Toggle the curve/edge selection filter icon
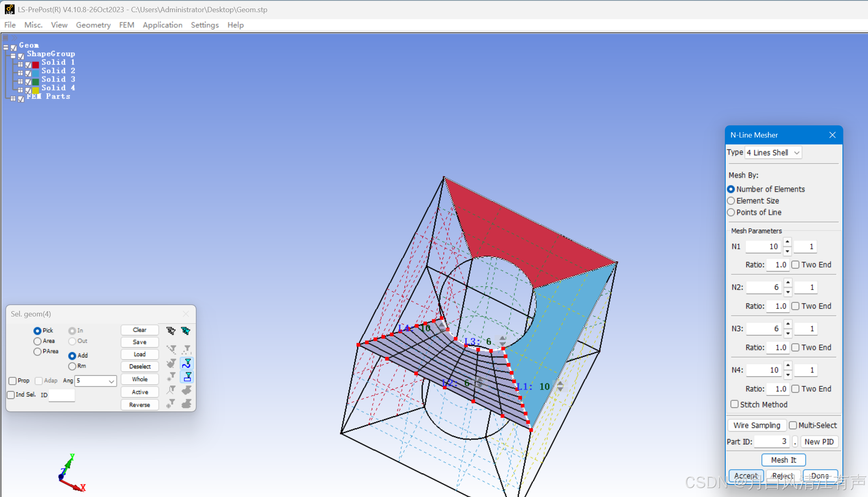Screen dimensions: 868x497 coord(187,363)
